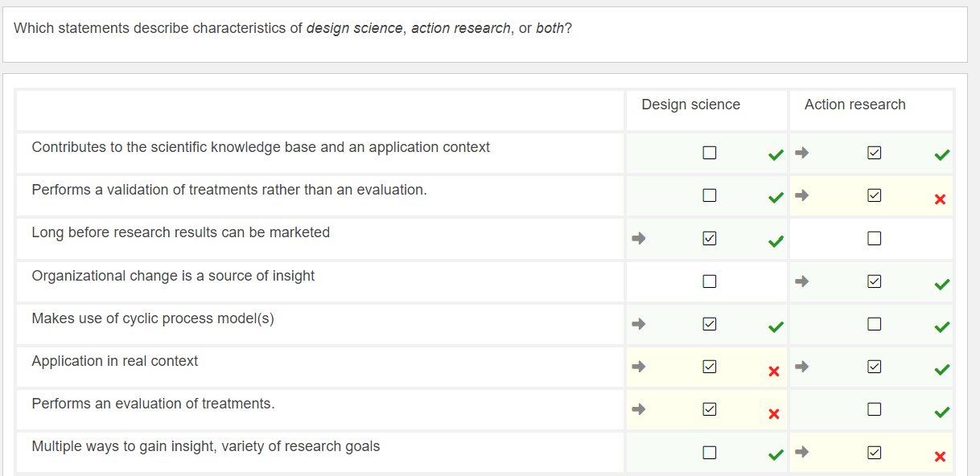Viewport: 980px width, 476px height.
Task: Check Design science box for "Organizational change" row
Action: 709,281
